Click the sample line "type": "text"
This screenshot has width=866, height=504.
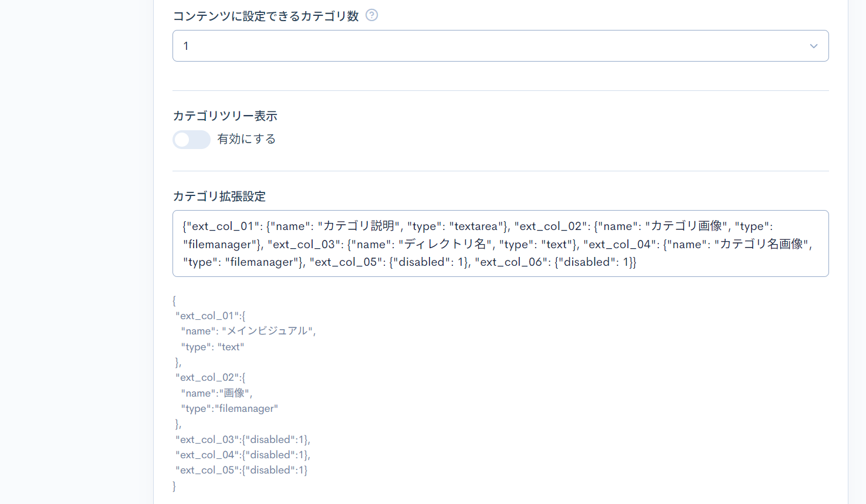coord(212,347)
